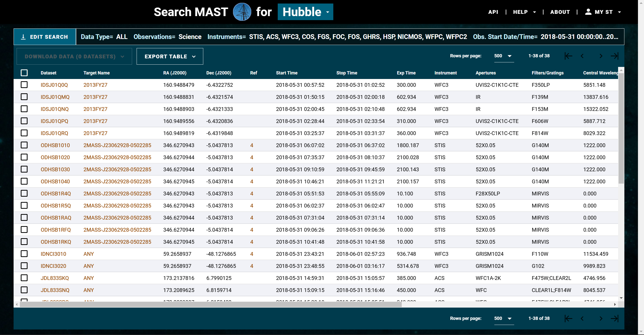Sort by Start Time column header
Viewport: 644px width, 335px height.
point(287,73)
